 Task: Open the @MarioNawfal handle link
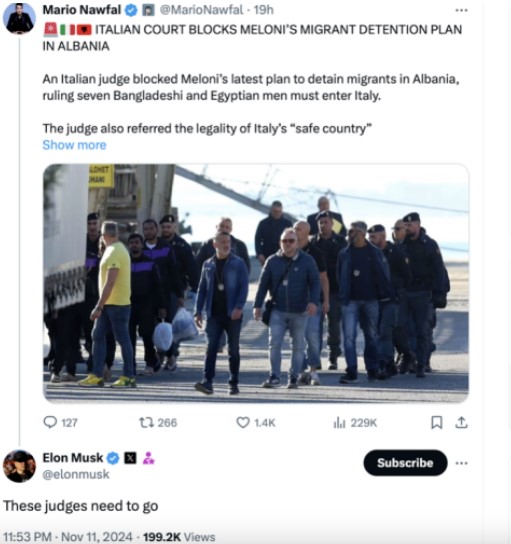click(x=201, y=10)
